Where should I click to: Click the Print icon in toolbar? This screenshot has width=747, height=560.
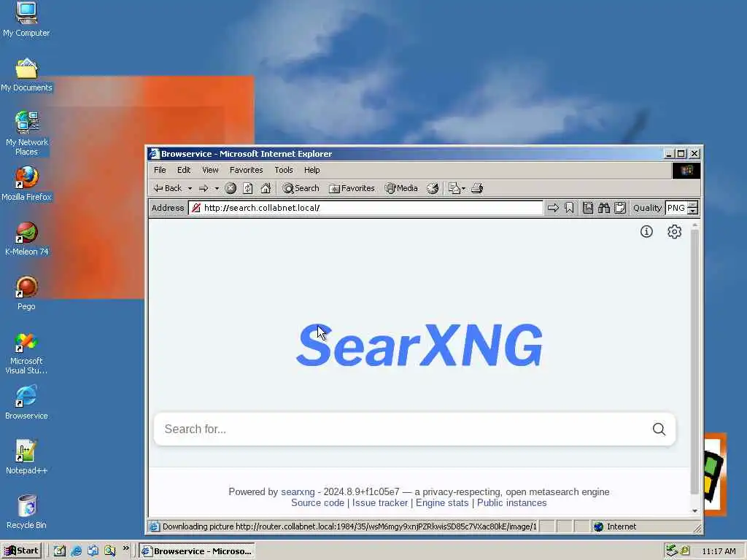[477, 189]
